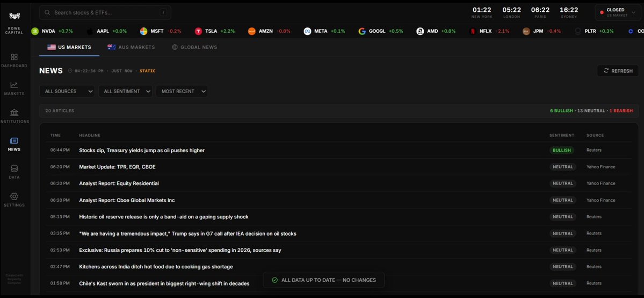This screenshot has width=644, height=298.
Task: Click the STATIC status label
Action: (x=148, y=71)
